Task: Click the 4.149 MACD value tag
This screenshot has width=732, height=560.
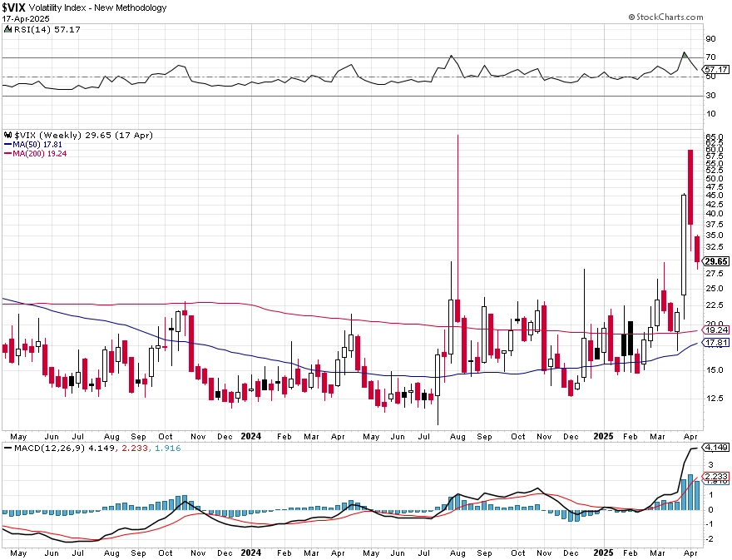Action: tap(716, 448)
